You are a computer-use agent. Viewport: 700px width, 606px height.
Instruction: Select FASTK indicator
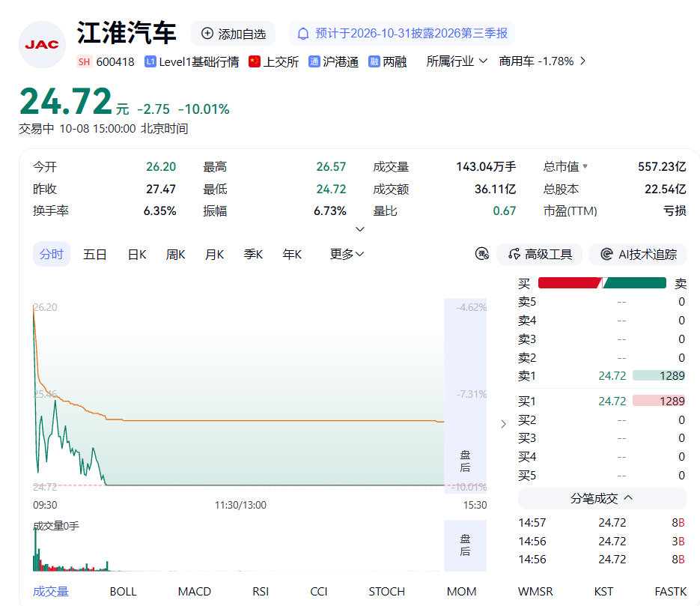671,591
